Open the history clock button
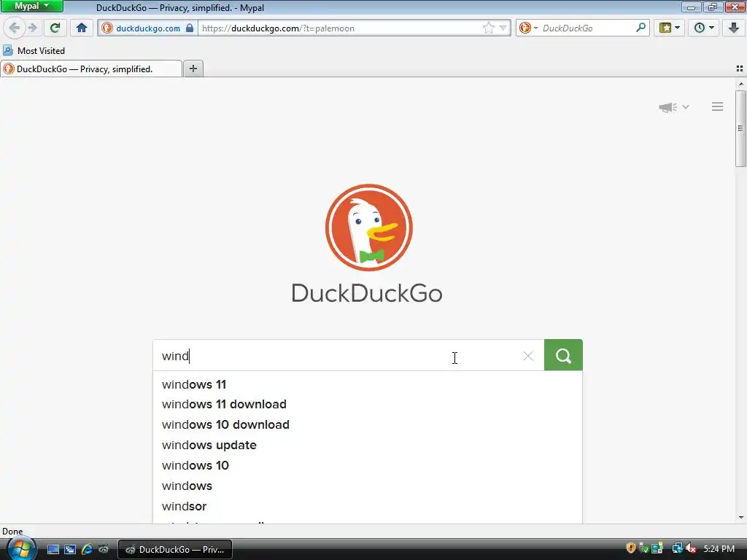 pyautogui.click(x=699, y=28)
